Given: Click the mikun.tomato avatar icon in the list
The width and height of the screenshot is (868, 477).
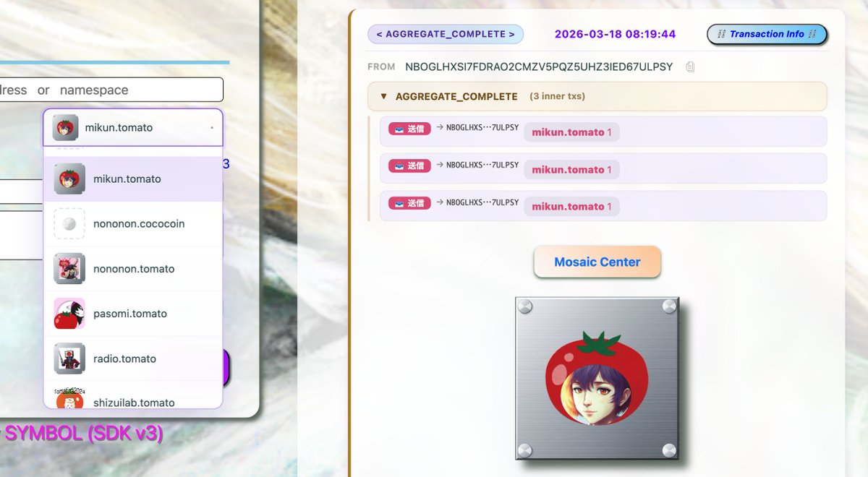Looking at the screenshot, I should click(69, 179).
